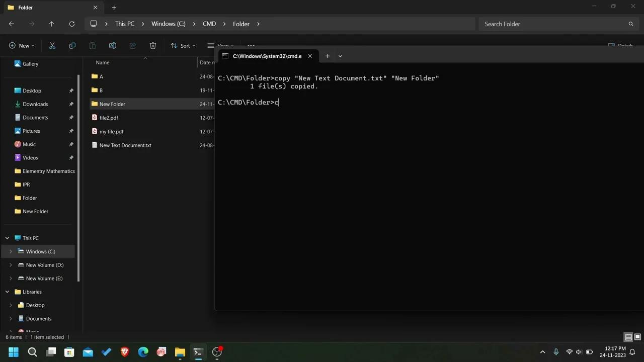Click the Share icon in the toolbar
This screenshot has height=362, width=644.
pos(132,46)
